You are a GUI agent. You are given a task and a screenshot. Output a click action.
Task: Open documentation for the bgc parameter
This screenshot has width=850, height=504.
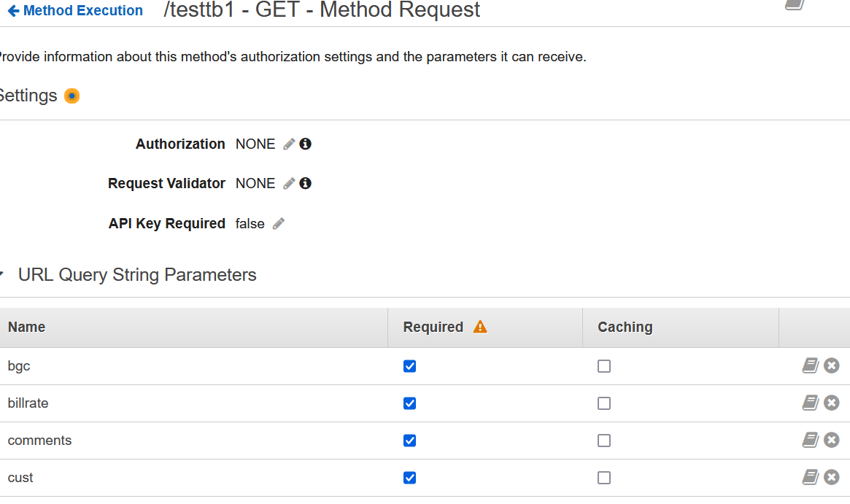coord(810,365)
